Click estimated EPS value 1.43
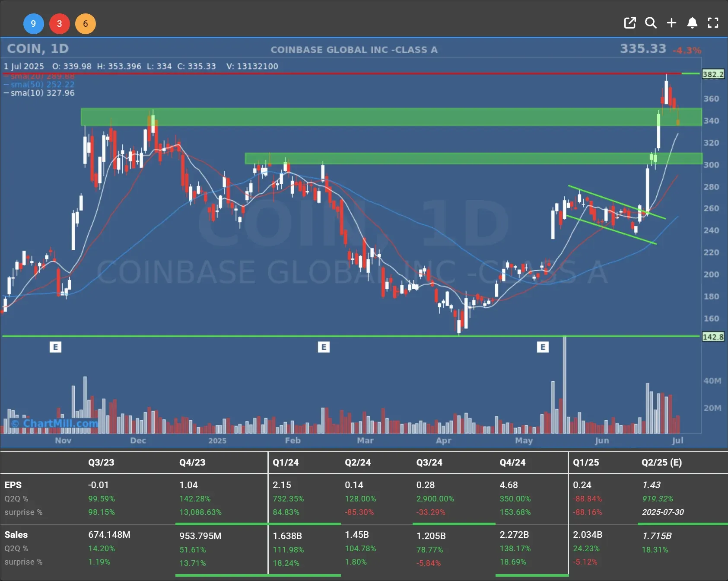This screenshot has height=581, width=728. [651, 485]
